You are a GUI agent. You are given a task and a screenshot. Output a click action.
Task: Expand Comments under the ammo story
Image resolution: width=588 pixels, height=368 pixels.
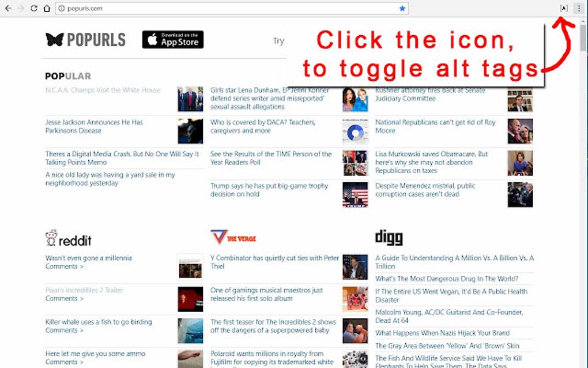pyautogui.click(x=61, y=362)
